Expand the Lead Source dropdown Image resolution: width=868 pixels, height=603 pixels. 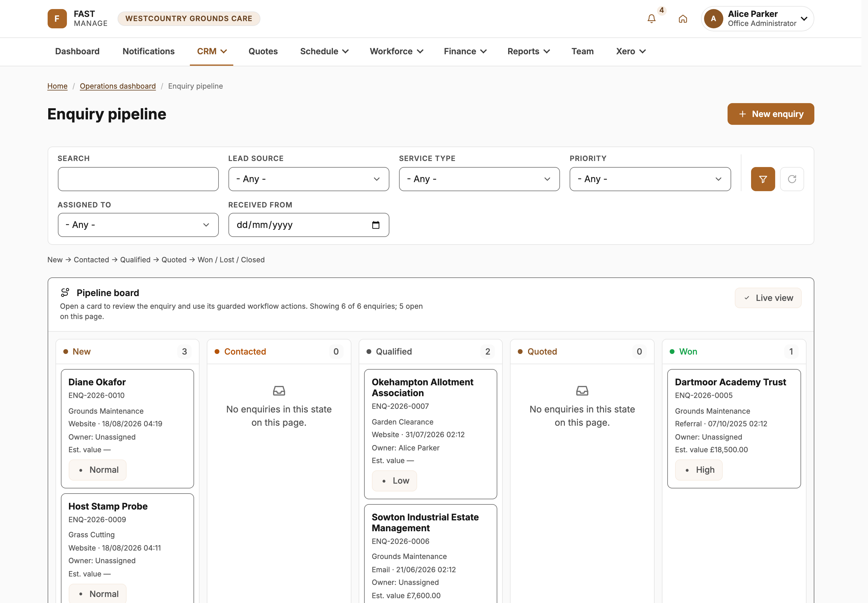[309, 179]
